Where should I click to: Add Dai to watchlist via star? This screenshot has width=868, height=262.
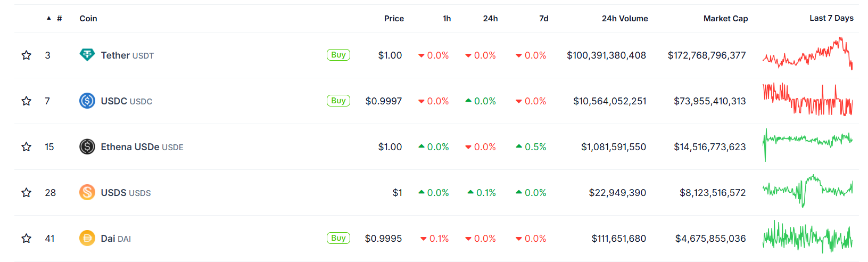[x=26, y=238]
